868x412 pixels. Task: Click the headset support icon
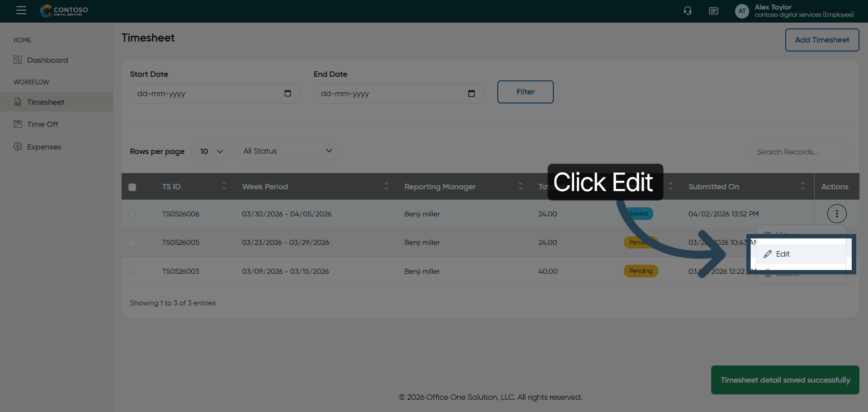pyautogui.click(x=688, y=11)
